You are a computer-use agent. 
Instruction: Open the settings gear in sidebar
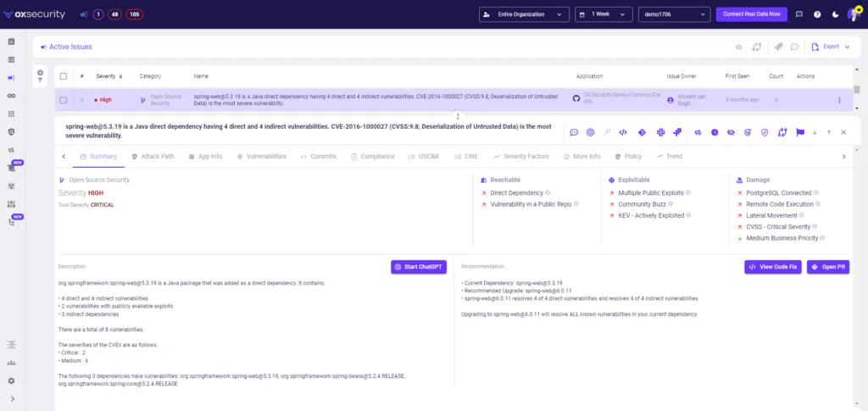tap(11, 381)
